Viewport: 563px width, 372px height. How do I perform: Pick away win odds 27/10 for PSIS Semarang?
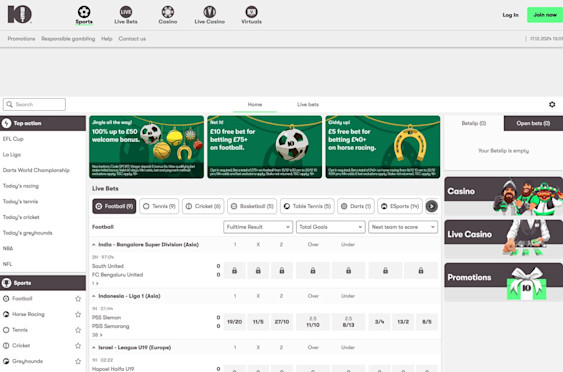click(282, 322)
